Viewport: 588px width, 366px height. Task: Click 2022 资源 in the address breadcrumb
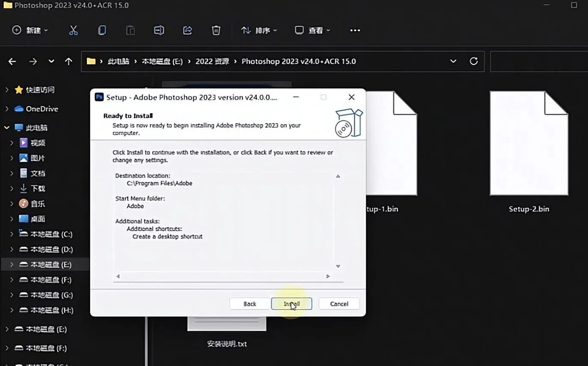(212, 61)
